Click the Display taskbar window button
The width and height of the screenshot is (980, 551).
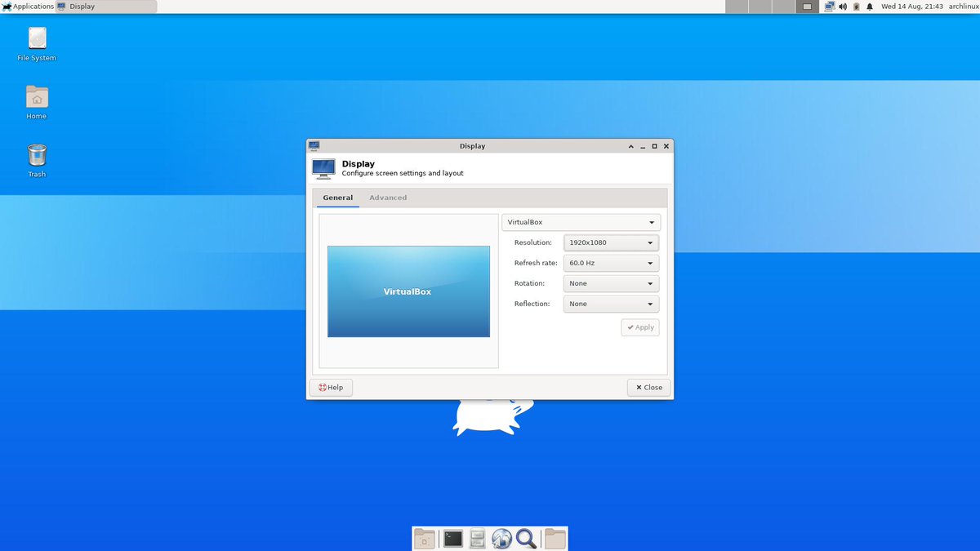pyautogui.click(x=106, y=7)
